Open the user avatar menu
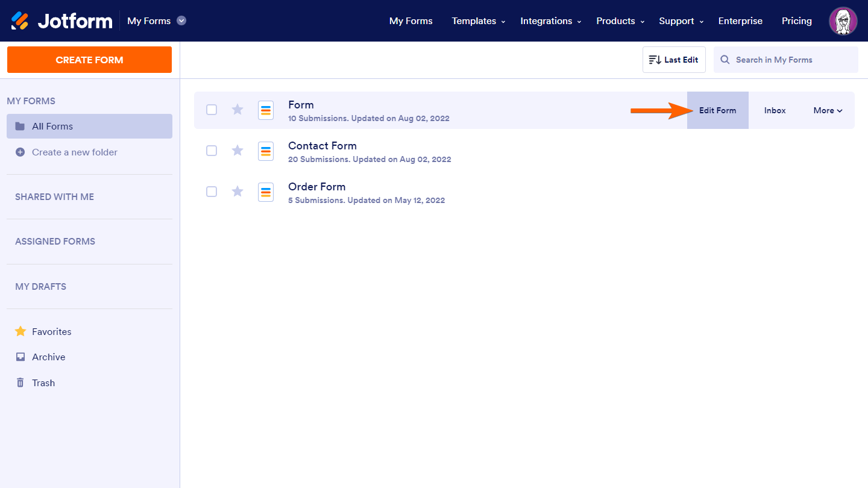 pyautogui.click(x=843, y=21)
